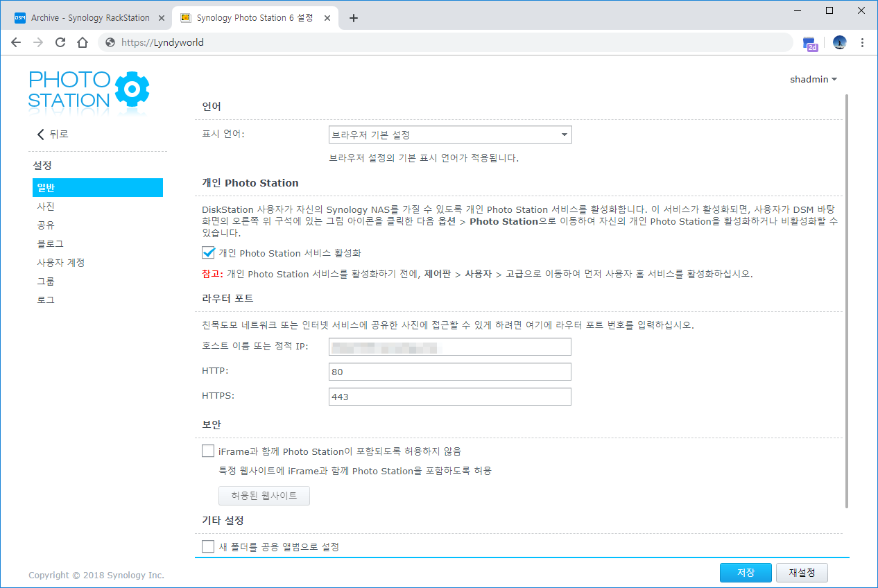878x588 pixels.
Task: Click the 언어 section heading
Action: [x=212, y=107]
